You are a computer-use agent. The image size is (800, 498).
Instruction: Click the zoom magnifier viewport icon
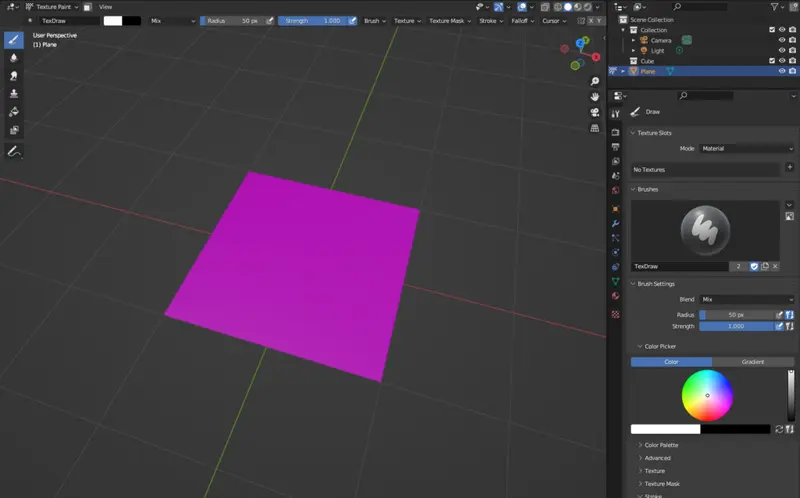595,82
